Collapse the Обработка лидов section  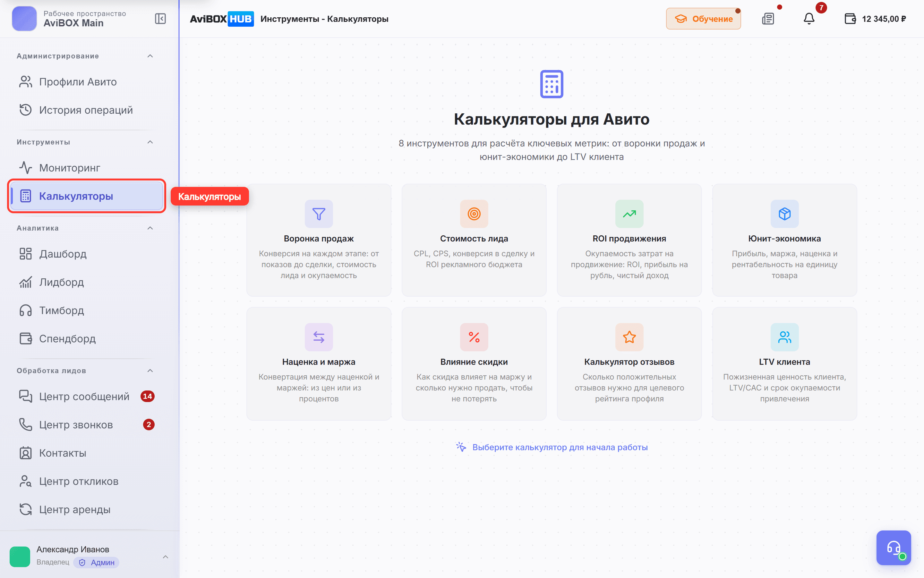(x=150, y=371)
